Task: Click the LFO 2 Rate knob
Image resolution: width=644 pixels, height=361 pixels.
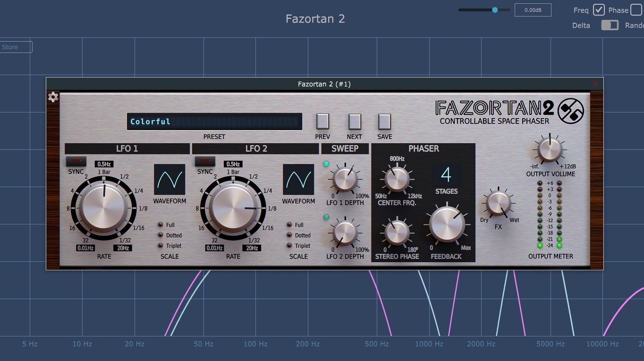Action: click(x=233, y=208)
